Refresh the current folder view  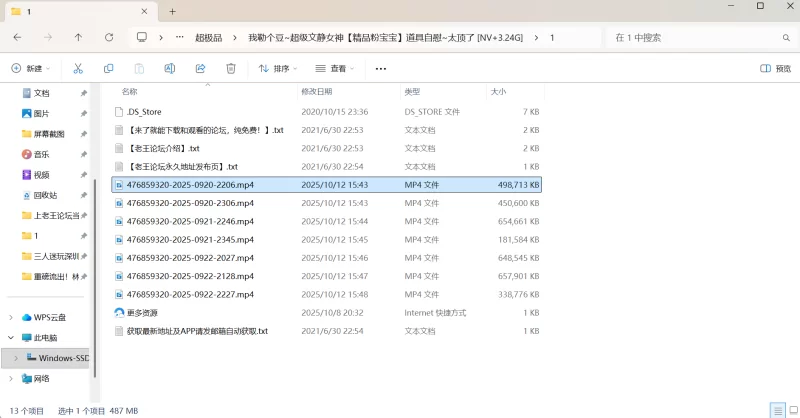point(110,37)
